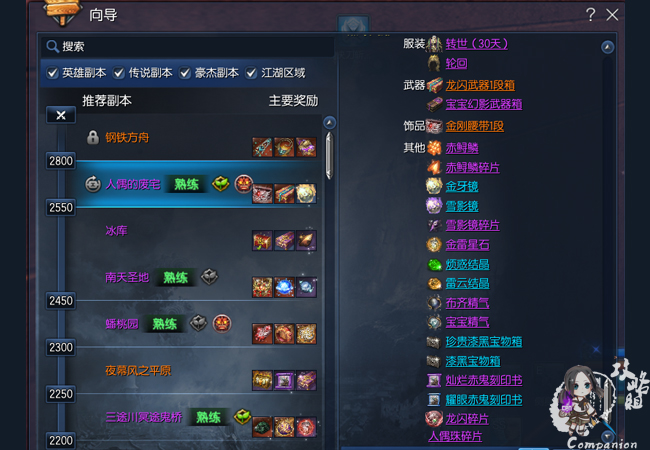This screenshot has height=450, width=650.
Task: Disable the 江湖区域 checkbox
Action: pyautogui.click(x=251, y=73)
